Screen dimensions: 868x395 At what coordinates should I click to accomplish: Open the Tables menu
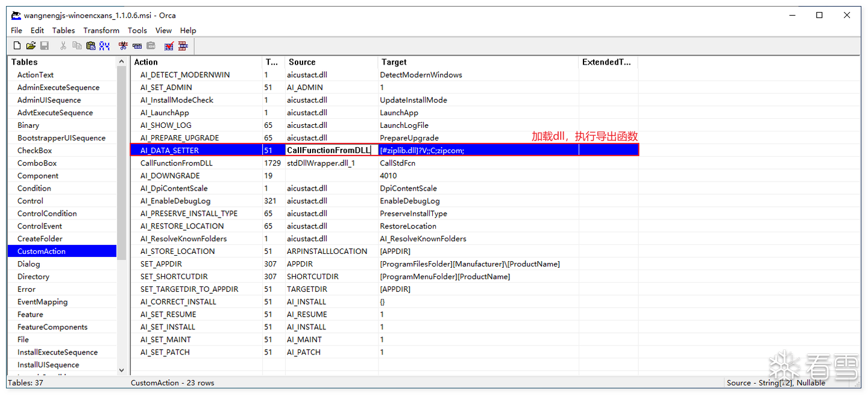(x=64, y=30)
